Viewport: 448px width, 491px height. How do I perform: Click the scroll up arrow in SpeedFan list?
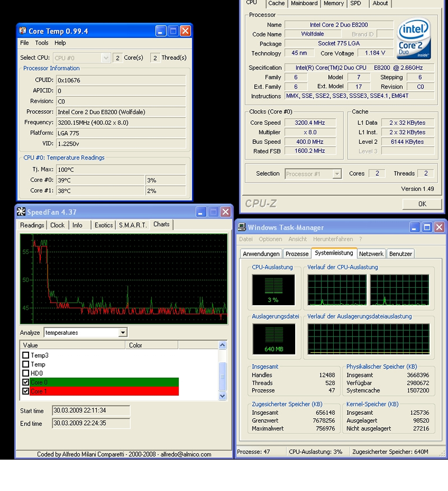pos(222,345)
